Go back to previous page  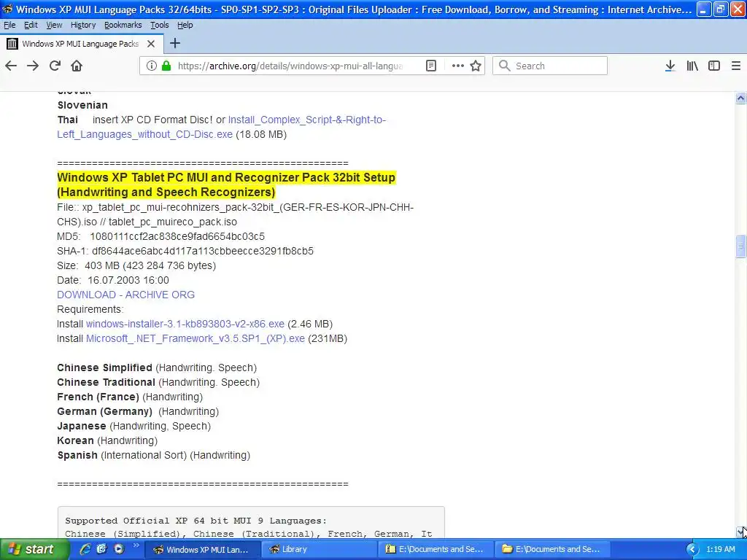click(11, 66)
